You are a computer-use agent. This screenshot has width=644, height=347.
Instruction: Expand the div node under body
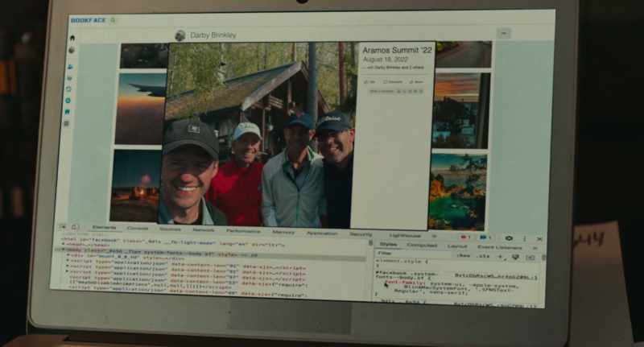click(x=68, y=255)
